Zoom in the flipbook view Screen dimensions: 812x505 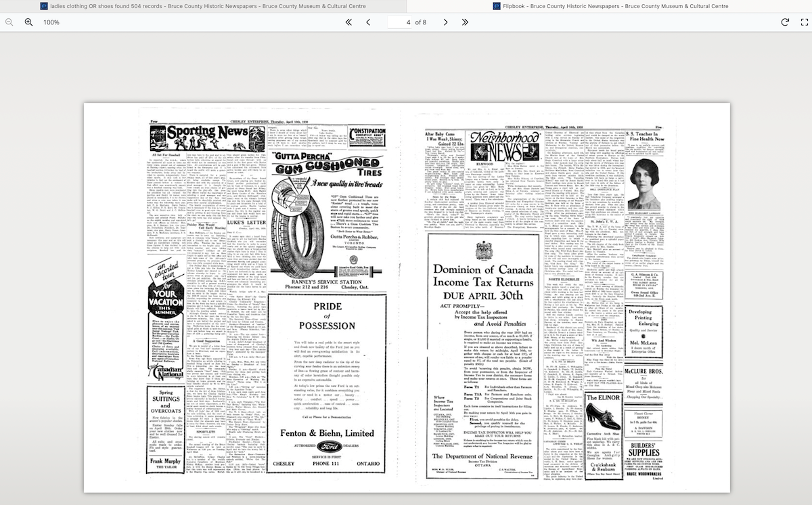tap(28, 22)
